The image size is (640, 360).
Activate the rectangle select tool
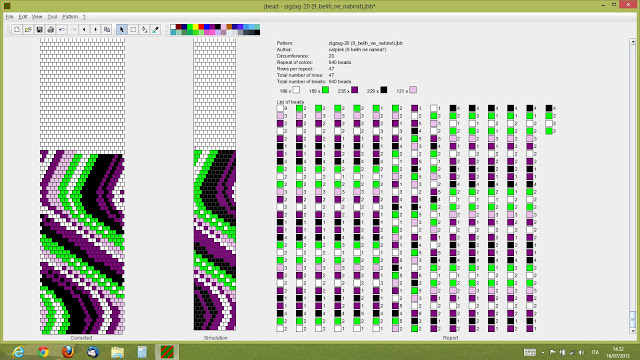(133, 29)
